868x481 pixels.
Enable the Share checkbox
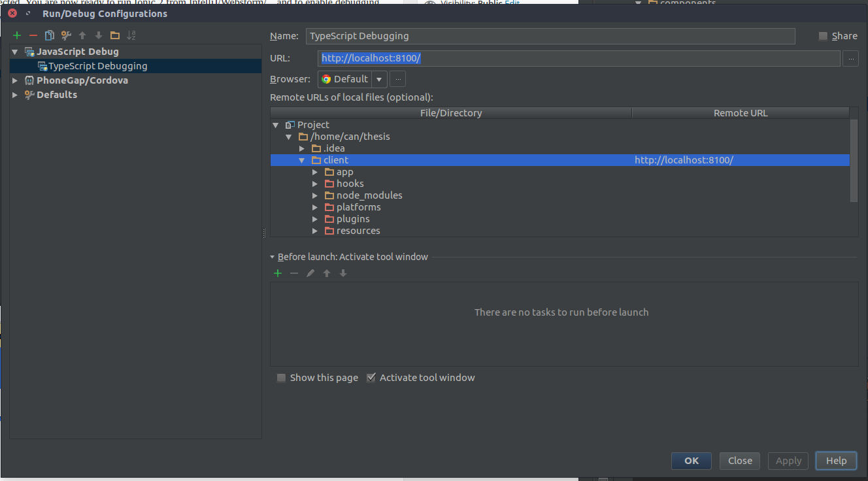pos(823,36)
